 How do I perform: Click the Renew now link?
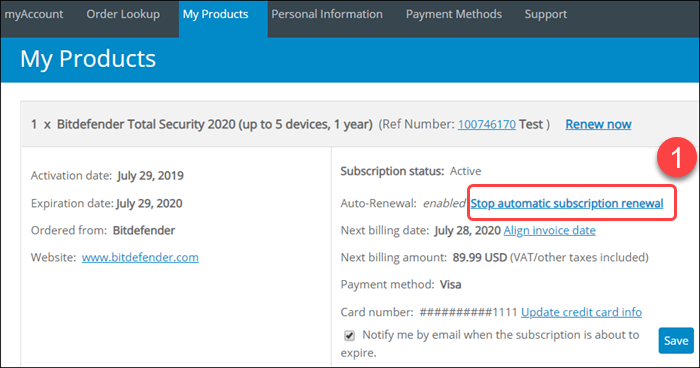pos(598,124)
